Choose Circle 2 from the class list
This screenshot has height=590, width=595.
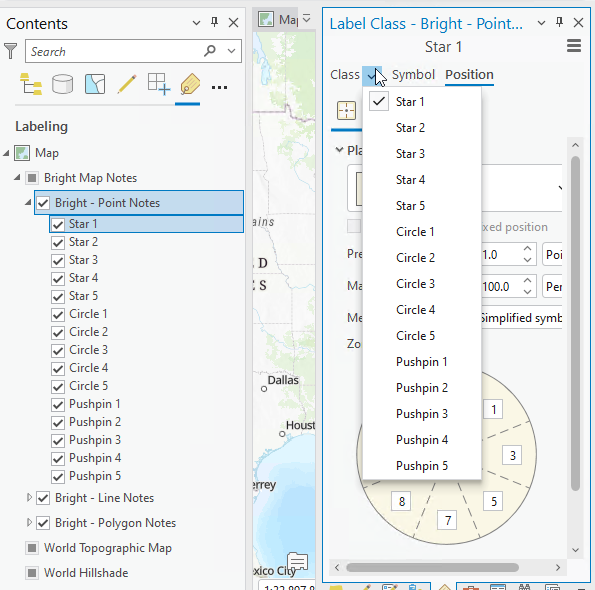(x=415, y=258)
